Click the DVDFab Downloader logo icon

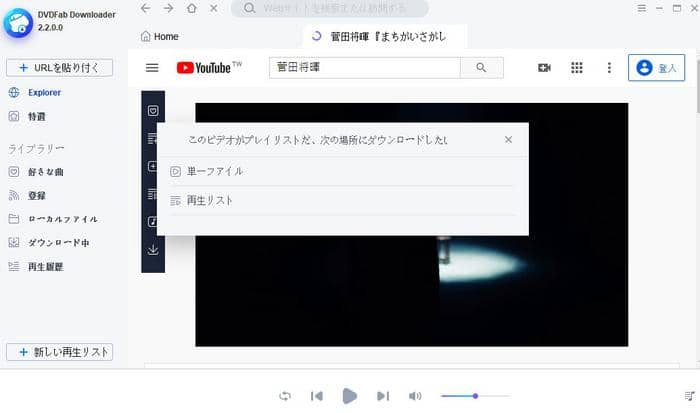point(18,22)
